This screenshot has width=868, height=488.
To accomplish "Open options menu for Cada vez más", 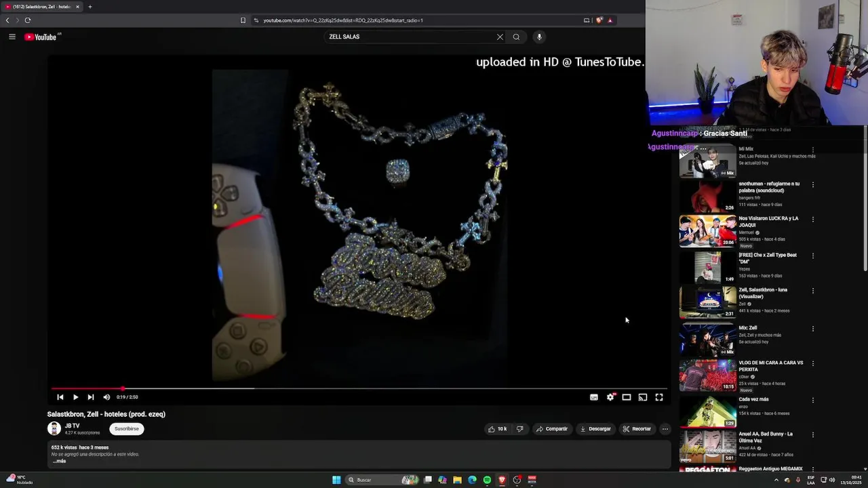I will [813, 400].
